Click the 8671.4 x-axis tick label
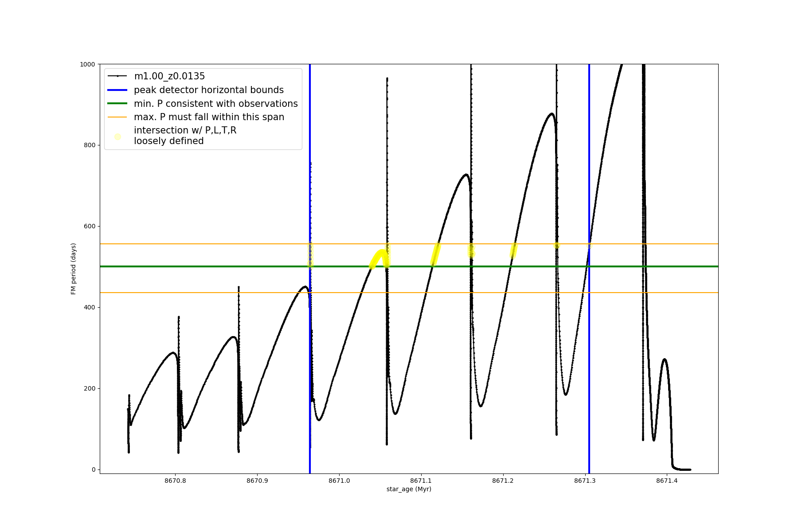798x532 pixels. pos(667,481)
